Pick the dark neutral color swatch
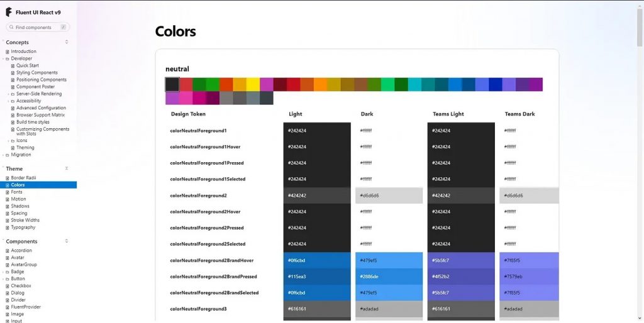This screenshot has height=323, width=644. coord(172,84)
